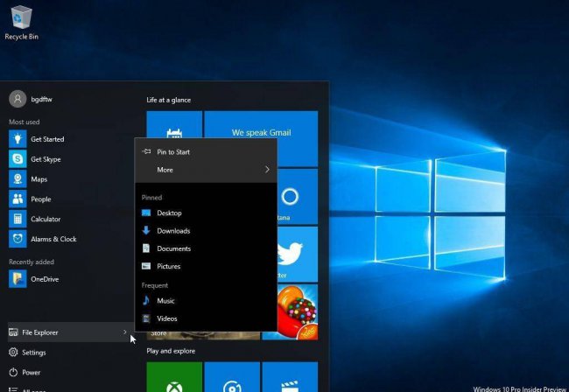Screen dimensions: 569x392
Task: Click the Recently added section label
Action: click(x=32, y=262)
